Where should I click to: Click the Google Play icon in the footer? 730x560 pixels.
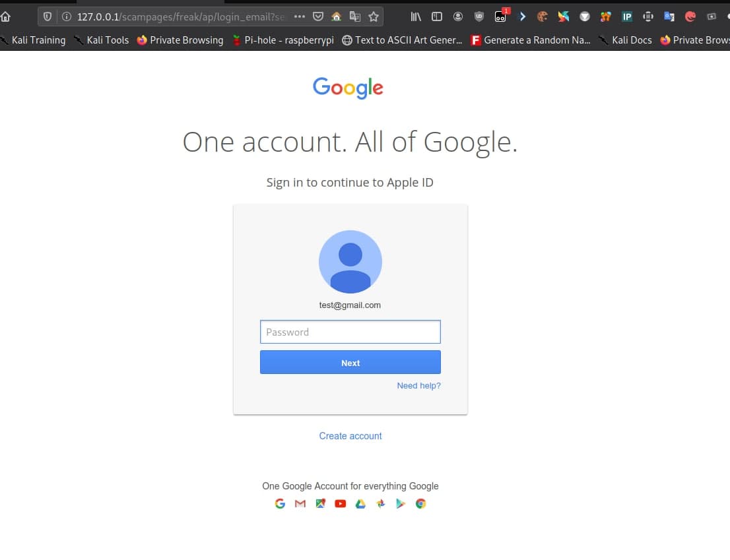click(x=400, y=504)
